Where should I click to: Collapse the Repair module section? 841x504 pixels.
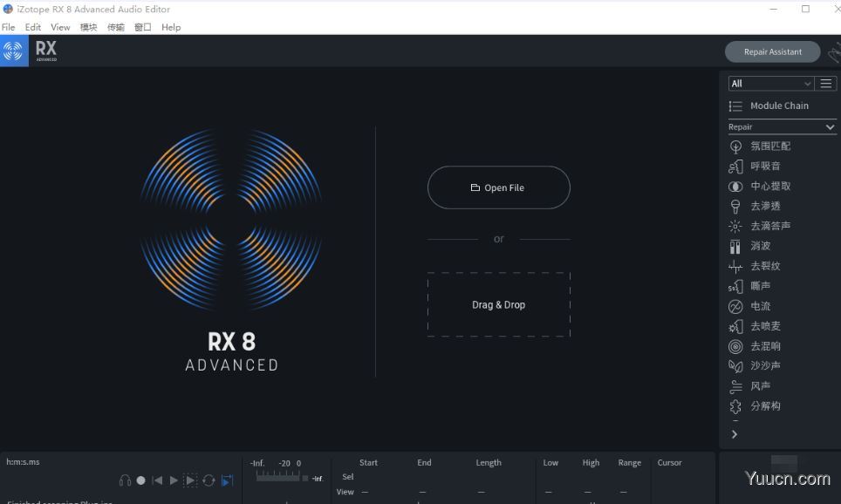click(828, 126)
